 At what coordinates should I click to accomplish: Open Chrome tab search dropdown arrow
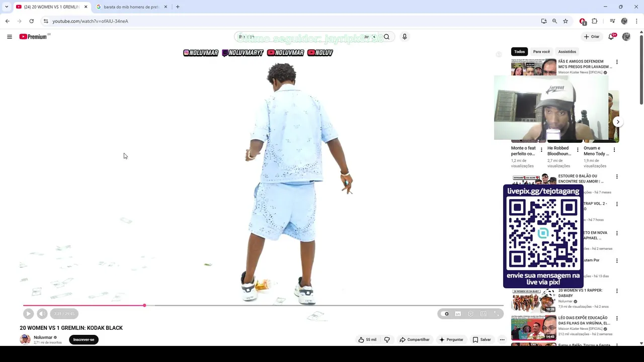click(x=7, y=7)
